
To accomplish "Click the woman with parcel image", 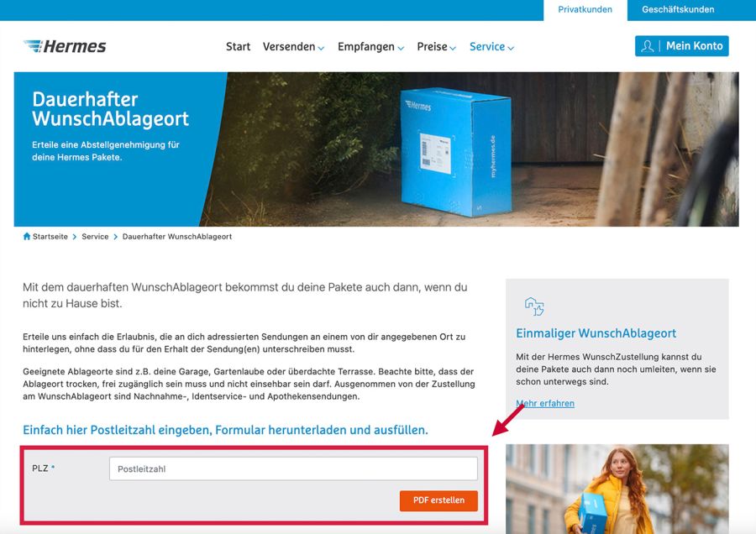I will (617, 489).
